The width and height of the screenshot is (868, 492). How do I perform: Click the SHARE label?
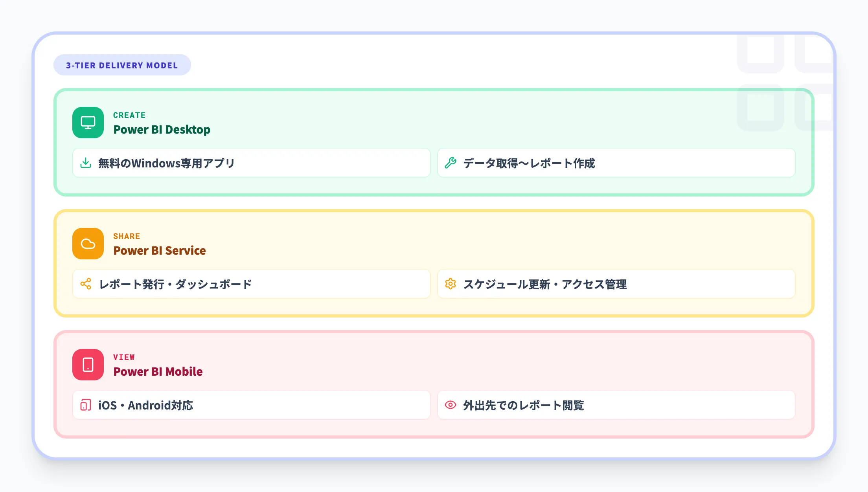click(x=127, y=236)
